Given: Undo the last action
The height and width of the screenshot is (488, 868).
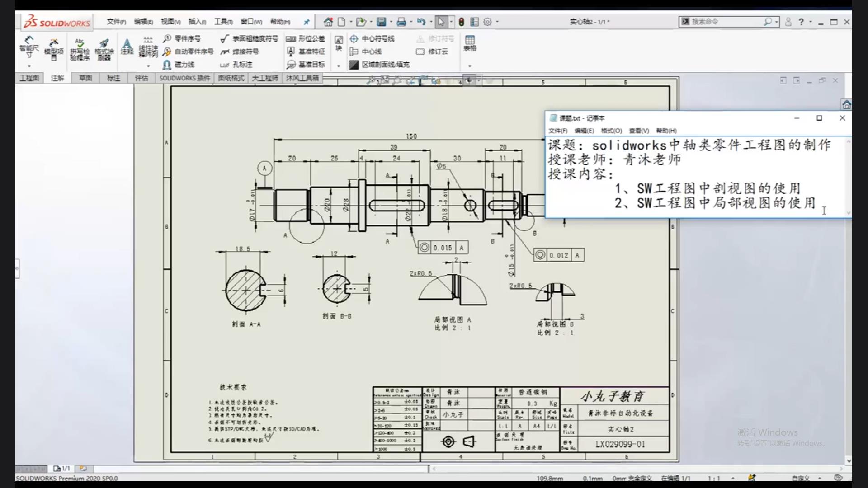Looking at the screenshot, I should pos(421,22).
